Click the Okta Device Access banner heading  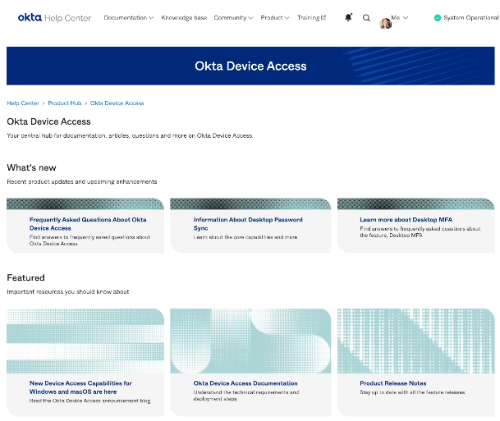pos(250,66)
